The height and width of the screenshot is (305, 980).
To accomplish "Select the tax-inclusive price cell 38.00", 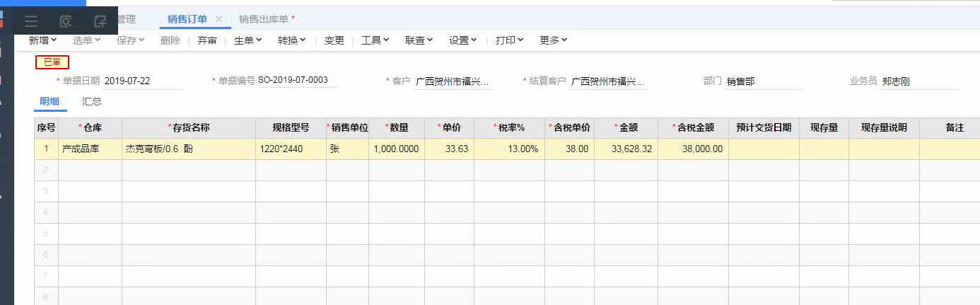I will click(569, 149).
